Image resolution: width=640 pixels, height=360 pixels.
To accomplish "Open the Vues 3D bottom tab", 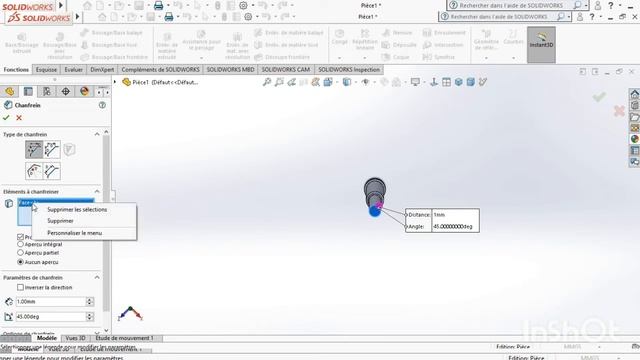I will click(76, 338).
